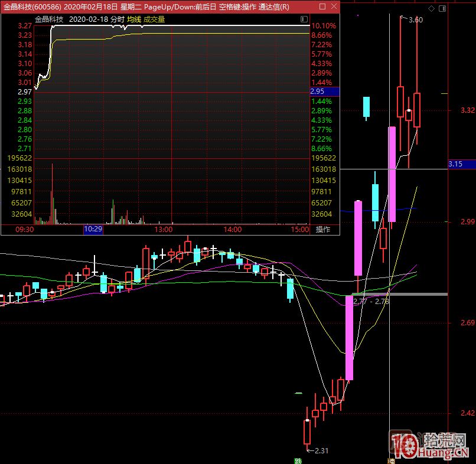Click the 操作 button below the intraday chart
Viewport: 476px width, 464px height.
pos(323,230)
